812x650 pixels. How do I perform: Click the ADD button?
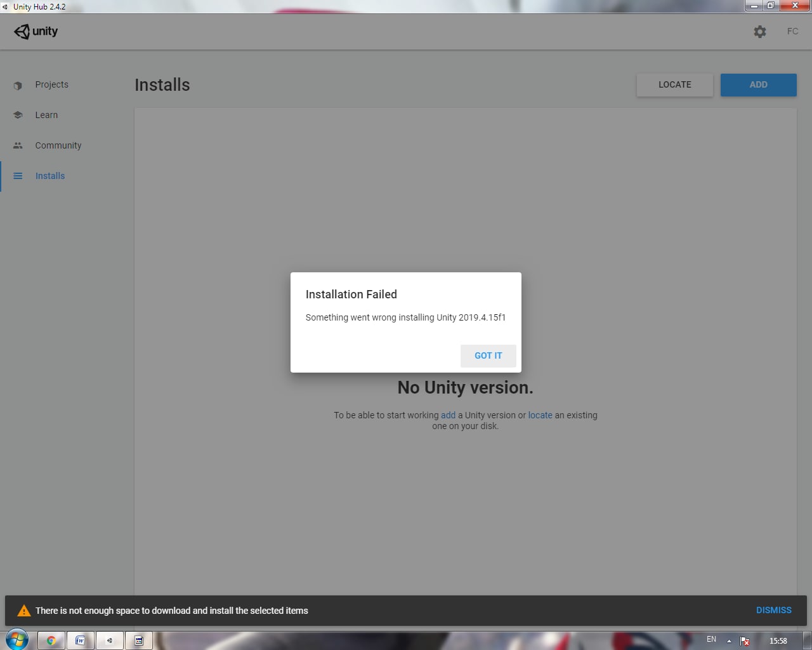(x=758, y=84)
